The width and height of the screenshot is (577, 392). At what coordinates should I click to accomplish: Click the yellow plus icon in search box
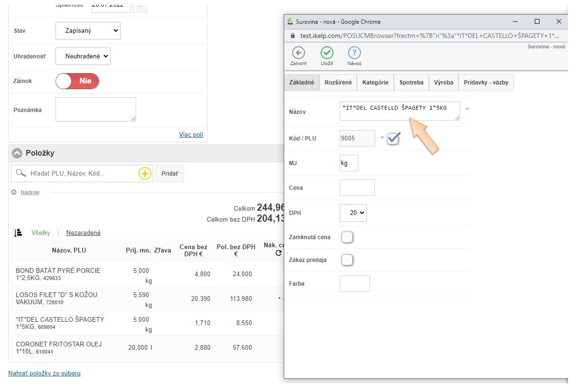coord(144,174)
